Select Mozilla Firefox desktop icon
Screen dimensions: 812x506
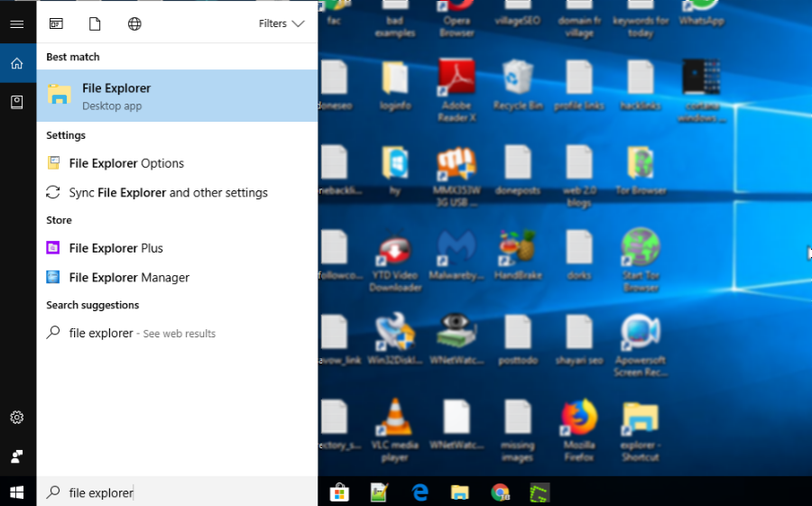pos(579,430)
